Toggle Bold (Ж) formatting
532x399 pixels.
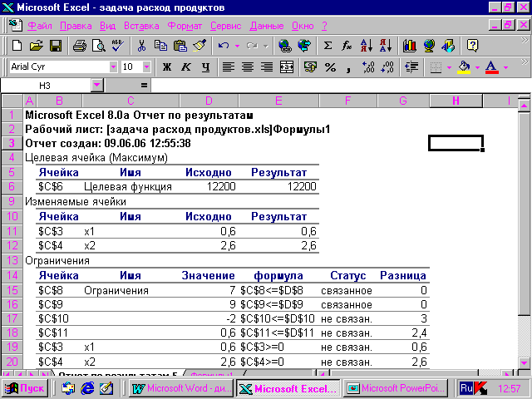[x=166, y=66]
